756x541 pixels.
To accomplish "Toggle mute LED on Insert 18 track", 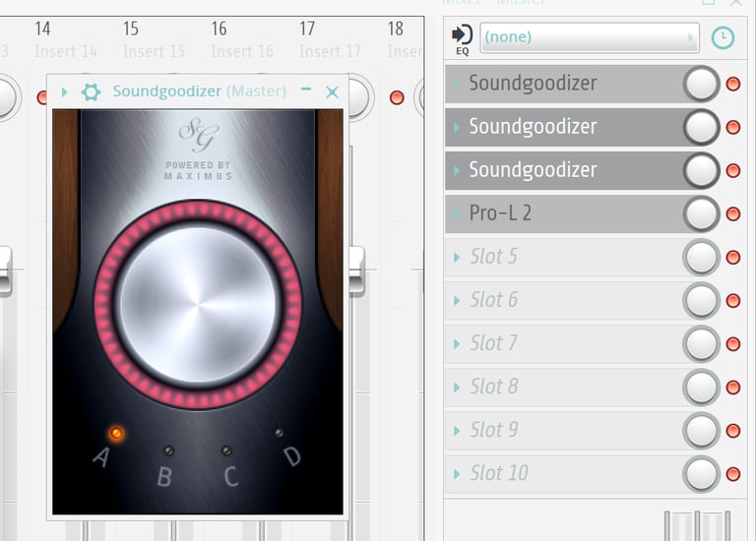I will [x=397, y=97].
